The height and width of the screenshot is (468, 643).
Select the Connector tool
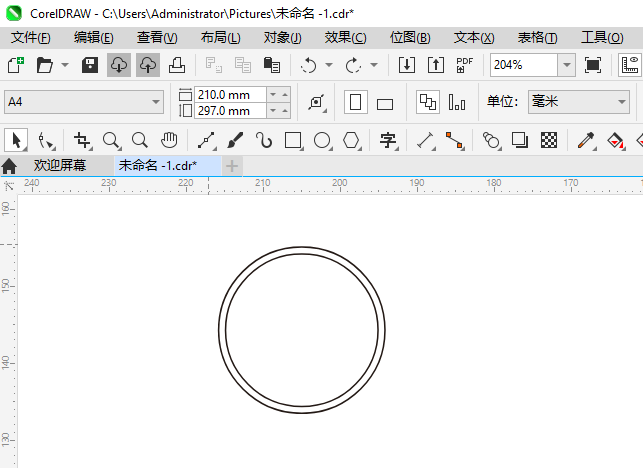point(455,141)
